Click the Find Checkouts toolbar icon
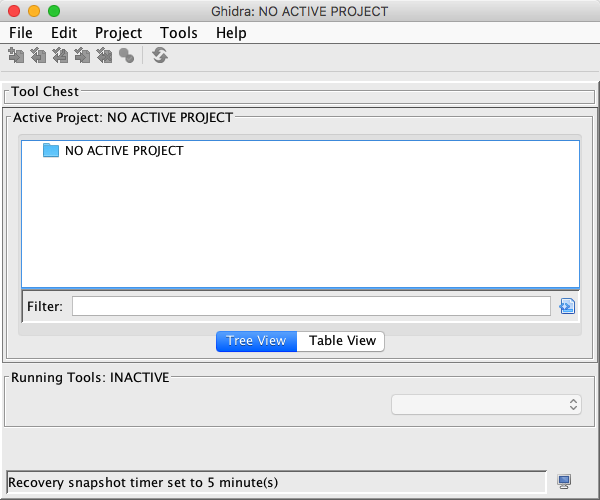The height and width of the screenshot is (500, 600). [x=126, y=56]
